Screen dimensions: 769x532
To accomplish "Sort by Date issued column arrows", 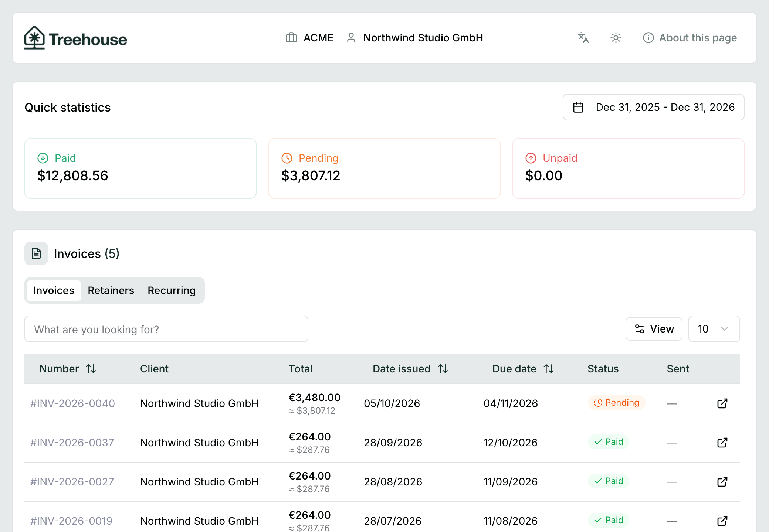I will pos(443,369).
